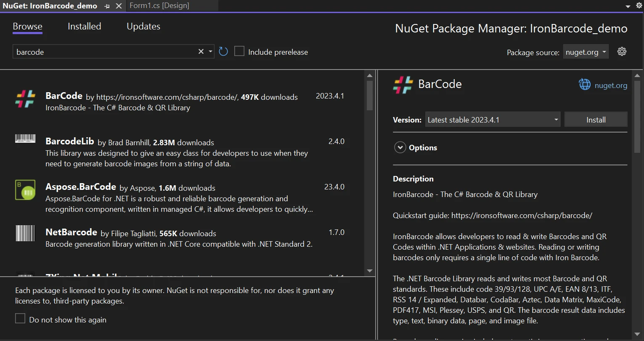Open NuGet settings gear icon
Screen dimensions: 644x341
pos(622,52)
